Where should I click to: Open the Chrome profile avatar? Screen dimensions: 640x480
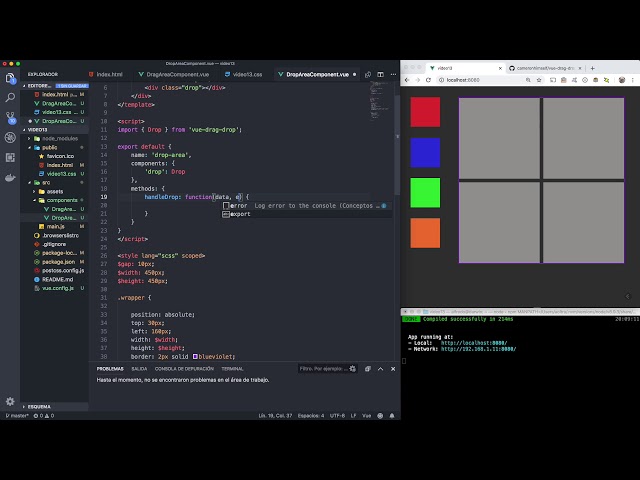622,80
